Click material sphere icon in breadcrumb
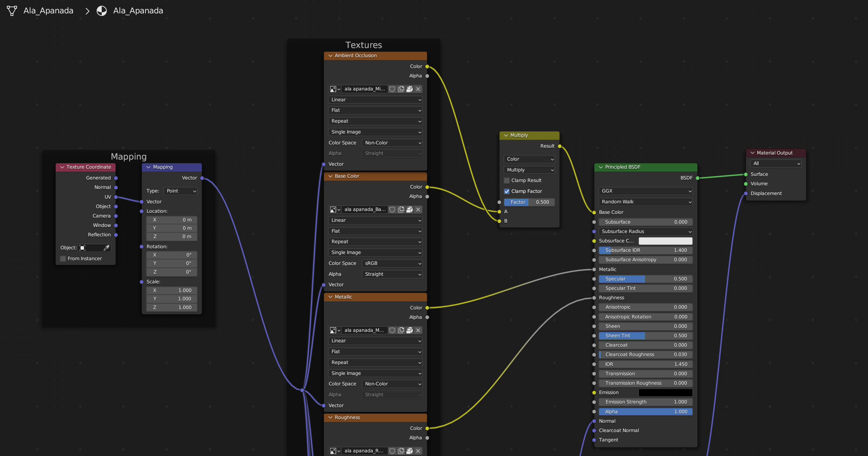 [102, 11]
